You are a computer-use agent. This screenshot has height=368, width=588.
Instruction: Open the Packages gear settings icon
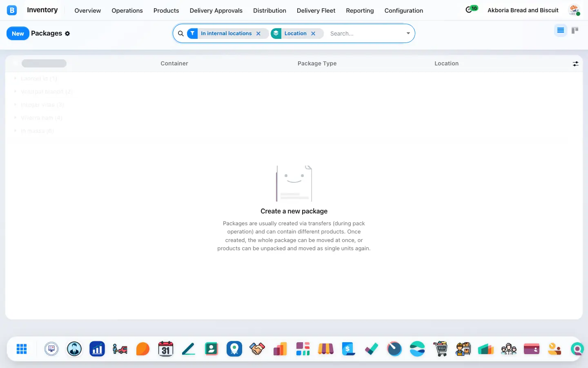click(67, 34)
